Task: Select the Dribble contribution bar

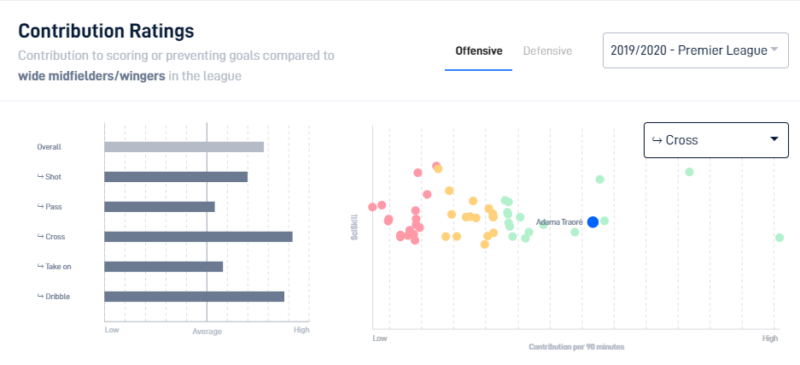Action: tap(194, 297)
